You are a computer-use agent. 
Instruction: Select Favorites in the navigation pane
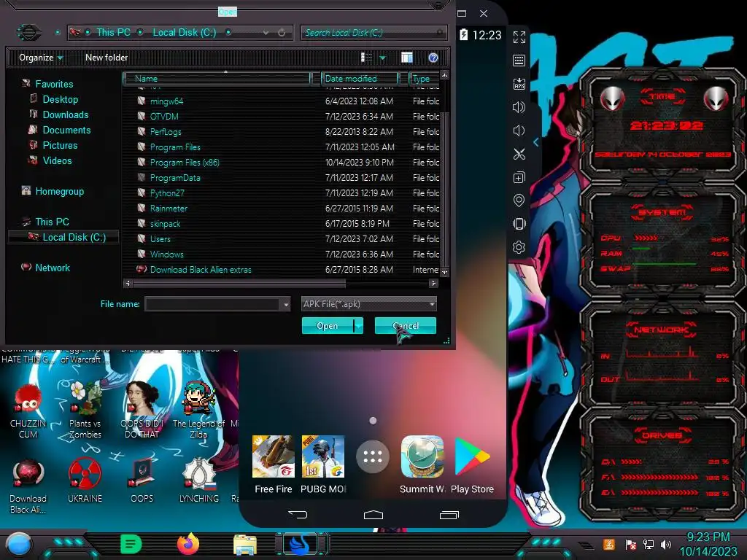click(54, 84)
